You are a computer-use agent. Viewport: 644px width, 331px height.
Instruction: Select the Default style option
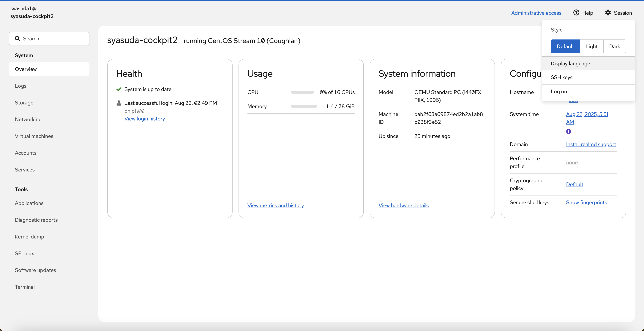[565, 47]
